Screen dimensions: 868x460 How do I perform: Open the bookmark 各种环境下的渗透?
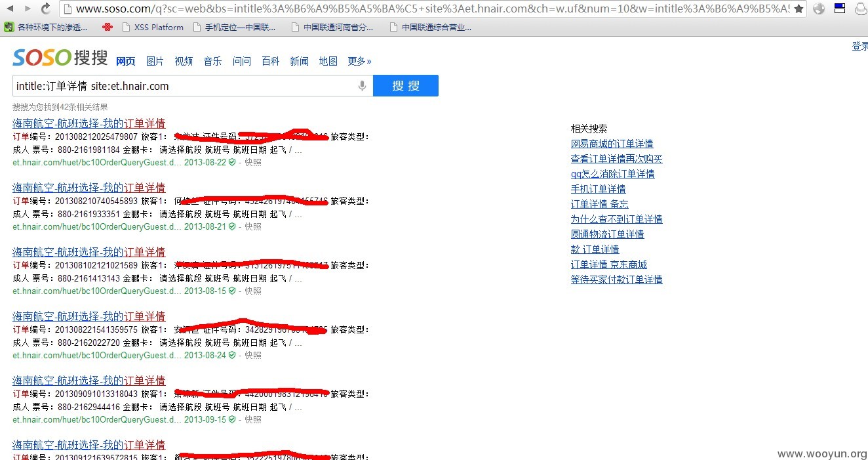[x=46, y=28]
